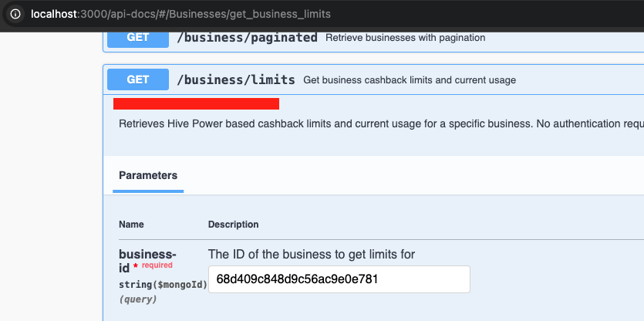
Task: Click the red highlighted bar under GET
Action: (x=196, y=104)
